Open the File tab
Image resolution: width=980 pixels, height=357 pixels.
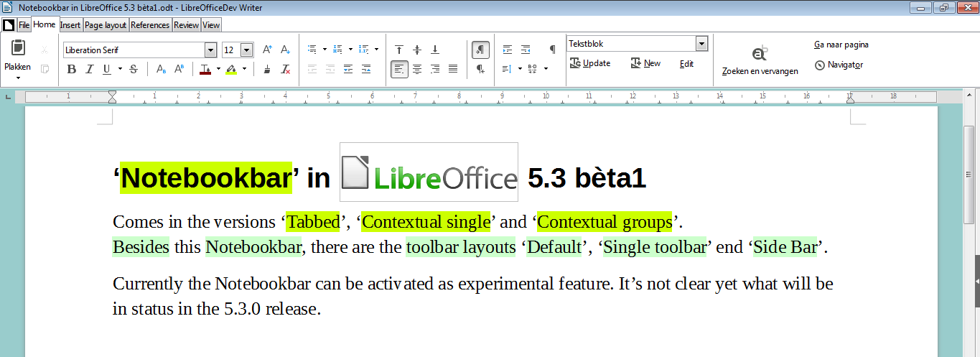tap(24, 25)
